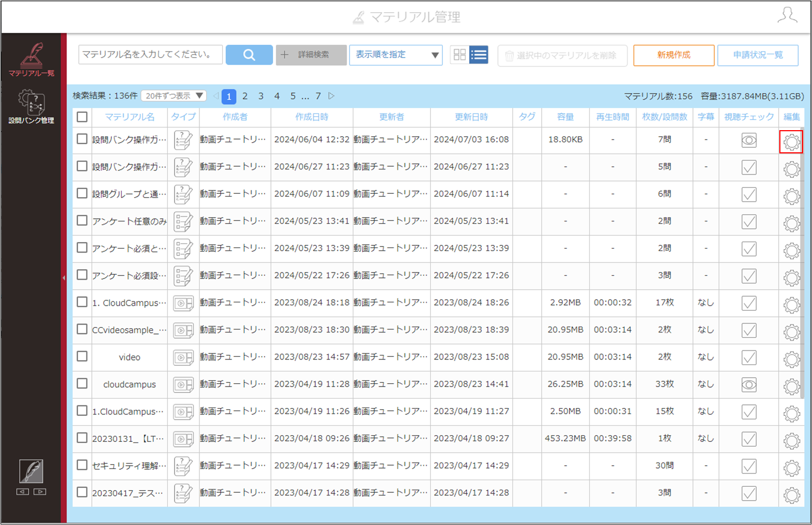
Task: Click video type icon for 1. CloudCampus row
Action: (x=183, y=303)
